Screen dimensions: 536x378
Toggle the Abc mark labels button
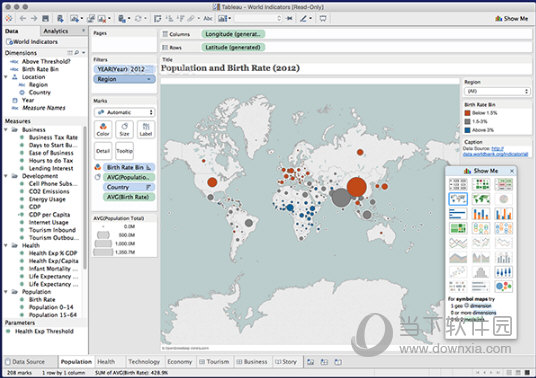(208, 18)
